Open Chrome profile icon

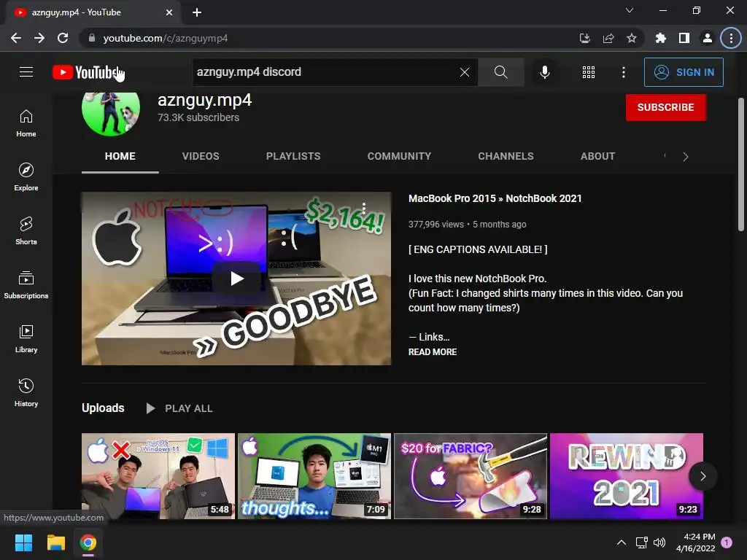(708, 38)
